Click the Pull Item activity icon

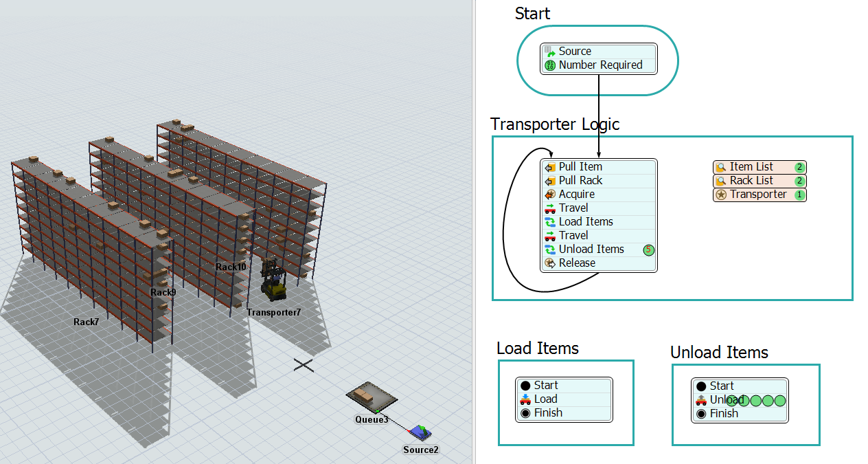pyautogui.click(x=549, y=167)
